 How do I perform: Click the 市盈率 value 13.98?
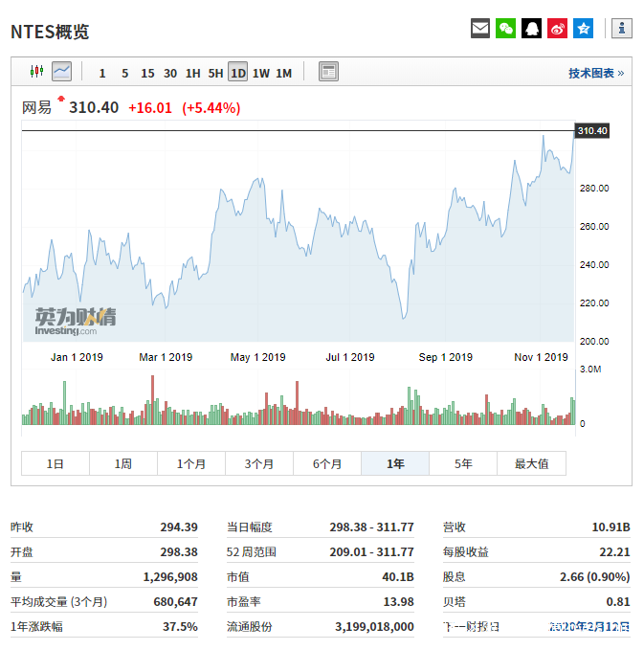399,601
